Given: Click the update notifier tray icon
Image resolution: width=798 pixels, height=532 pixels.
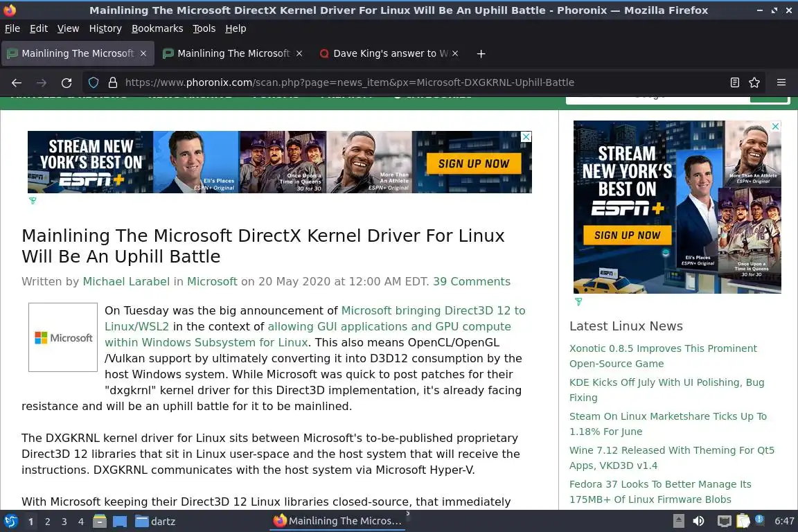Looking at the screenshot, I should (x=759, y=520).
